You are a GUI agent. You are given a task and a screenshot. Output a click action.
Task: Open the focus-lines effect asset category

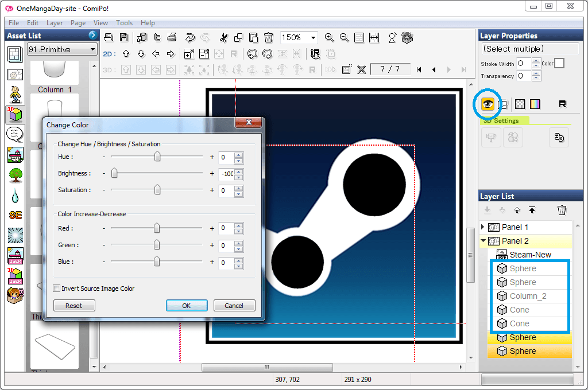15,235
